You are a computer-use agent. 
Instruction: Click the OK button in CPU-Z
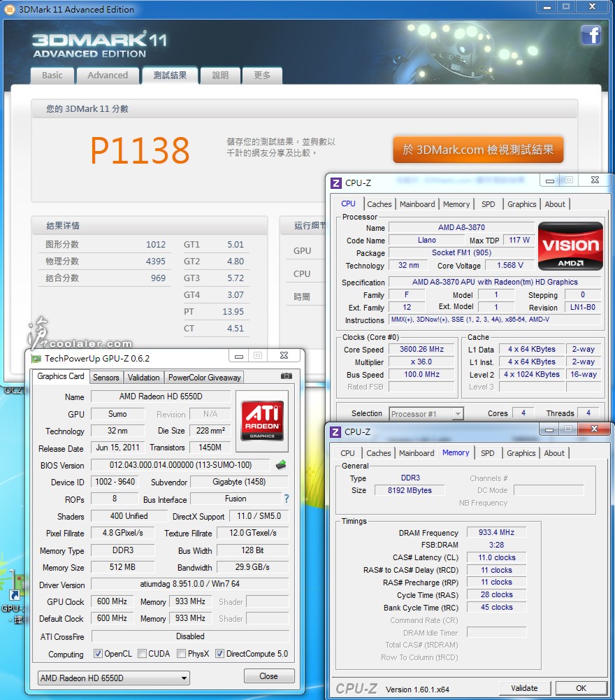(x=581, y=688)
